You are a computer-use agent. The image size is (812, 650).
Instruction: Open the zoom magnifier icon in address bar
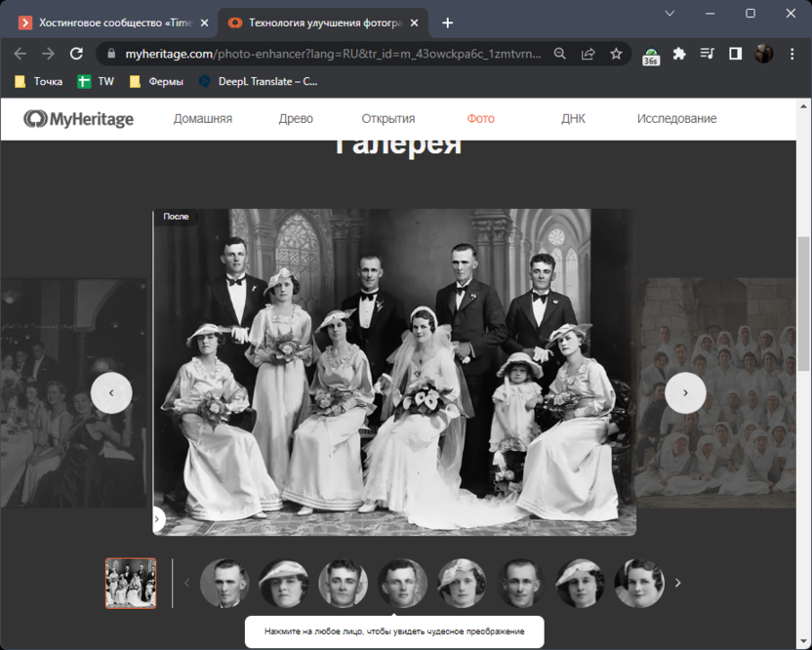click(560, 54)
